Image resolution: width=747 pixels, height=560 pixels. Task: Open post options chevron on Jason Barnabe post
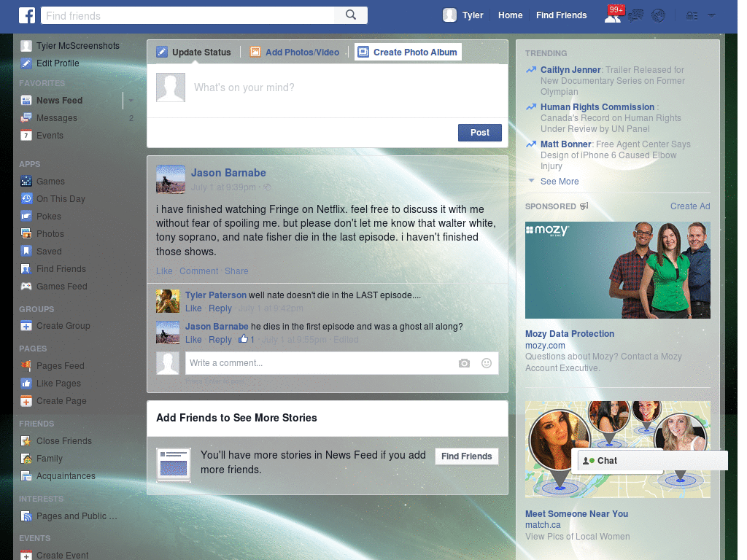(496, 170)
